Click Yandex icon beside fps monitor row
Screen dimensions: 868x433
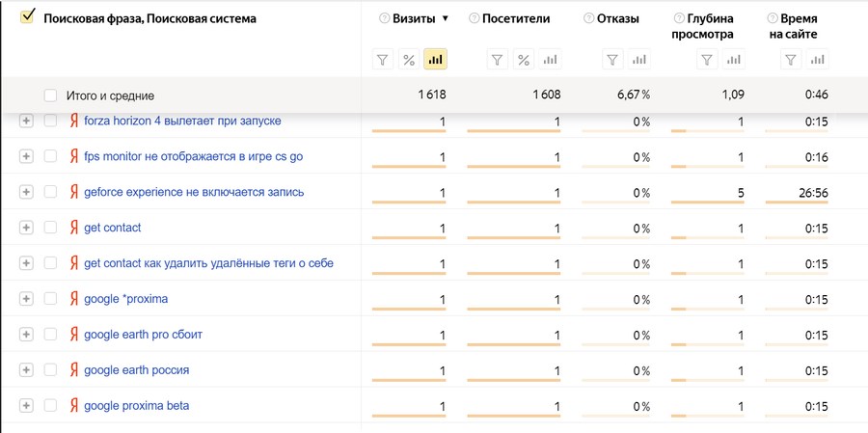click(73, 156)
